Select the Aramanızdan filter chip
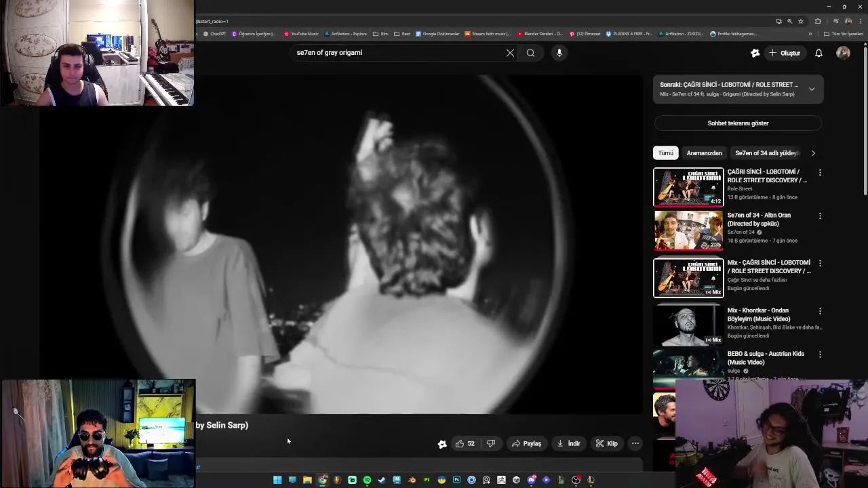Image resolution: width=868 pixels, height=488 pixels. coord(704,153)
